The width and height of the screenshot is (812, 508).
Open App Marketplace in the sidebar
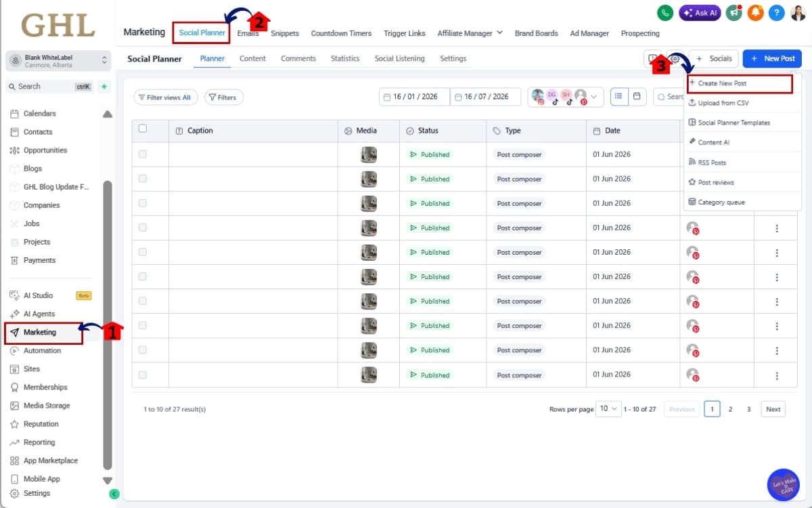tap(51, 461)
